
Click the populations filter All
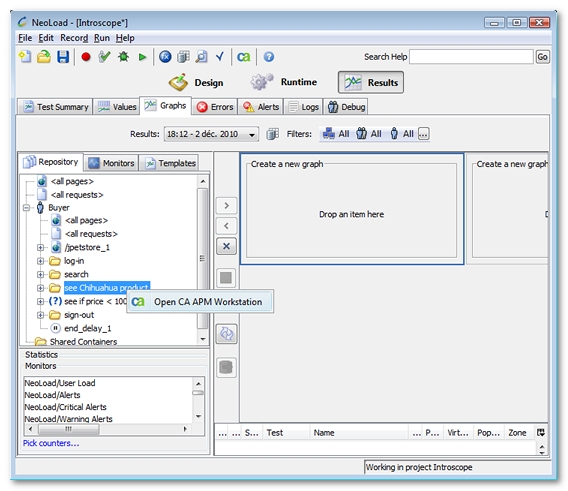368,134
